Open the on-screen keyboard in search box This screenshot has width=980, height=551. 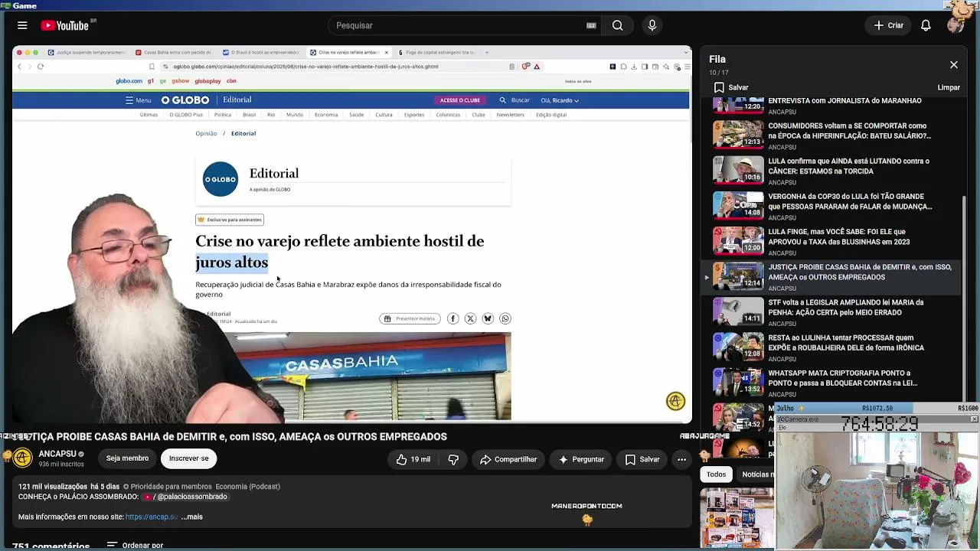point(591,25)
